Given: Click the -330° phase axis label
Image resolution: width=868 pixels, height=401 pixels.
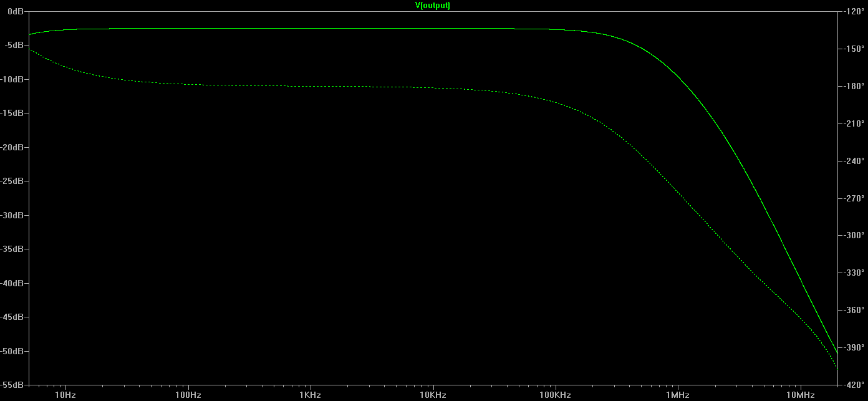Looking at the screenshot, I should pos(853,273).
